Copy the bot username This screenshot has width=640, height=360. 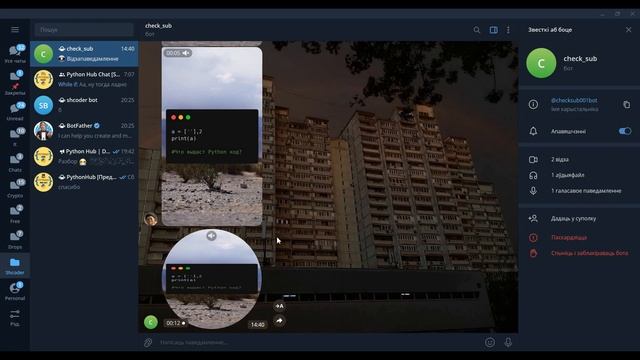coord(627,104)
